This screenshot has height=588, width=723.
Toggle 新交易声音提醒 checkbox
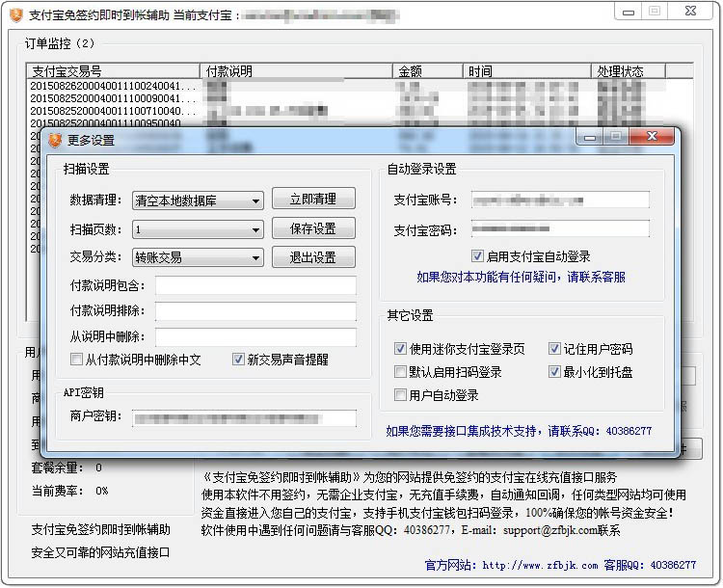[238, 360]
